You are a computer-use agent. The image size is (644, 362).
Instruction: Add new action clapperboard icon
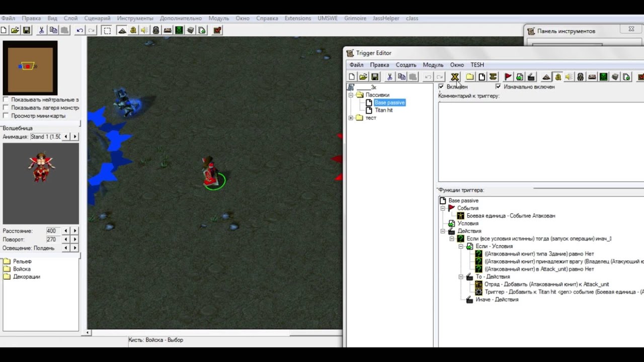(x=531, y=77)
